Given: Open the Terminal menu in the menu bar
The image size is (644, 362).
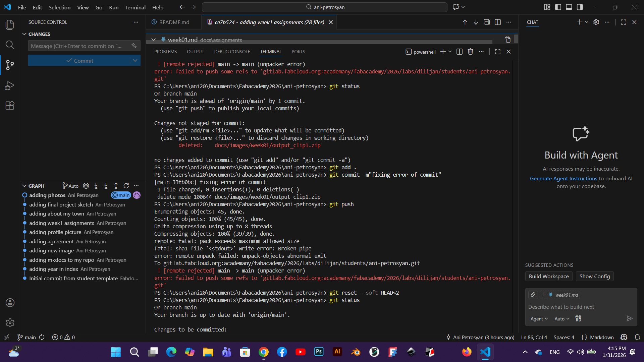Looking at the screenshot, I should [x=135, y=7].
